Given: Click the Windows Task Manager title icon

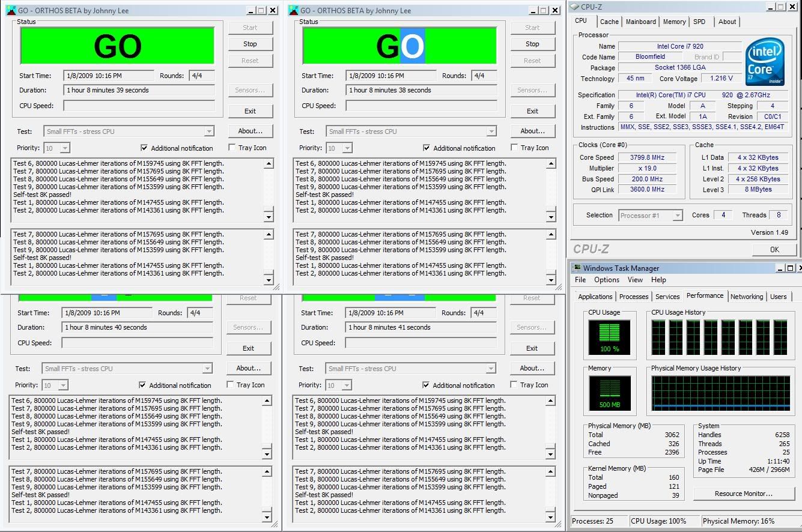Looking at the screenshot, I should pos(577,268).
